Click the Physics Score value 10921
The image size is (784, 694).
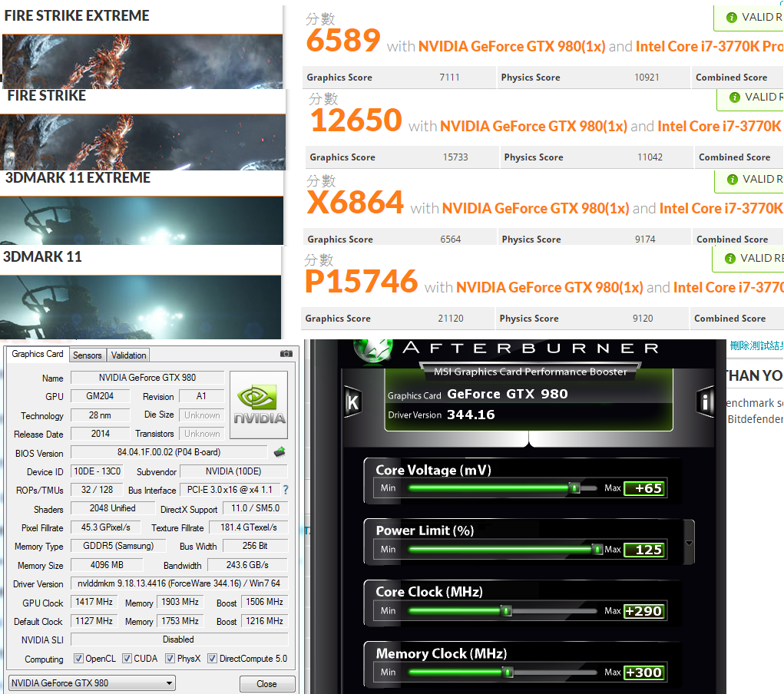tap(647, 78)
